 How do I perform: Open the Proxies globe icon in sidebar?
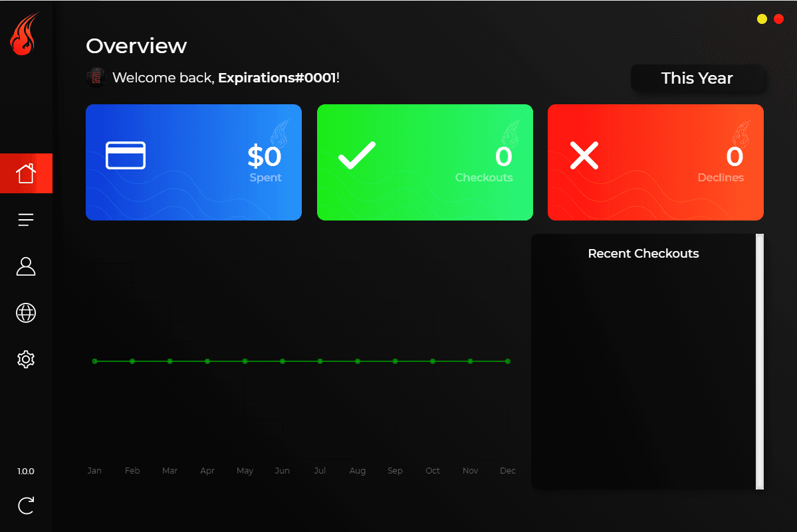point(26,313)
